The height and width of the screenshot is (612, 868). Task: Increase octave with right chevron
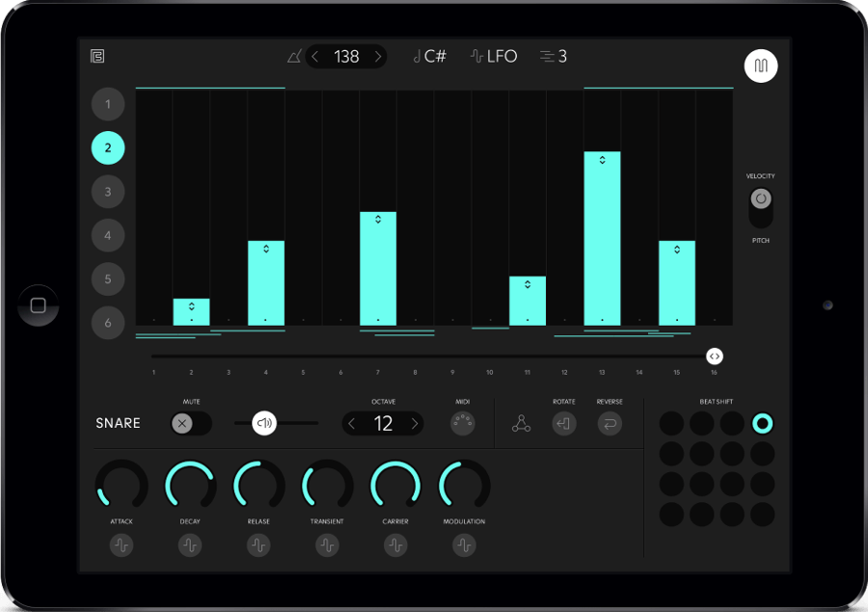(x=415, y=424)
